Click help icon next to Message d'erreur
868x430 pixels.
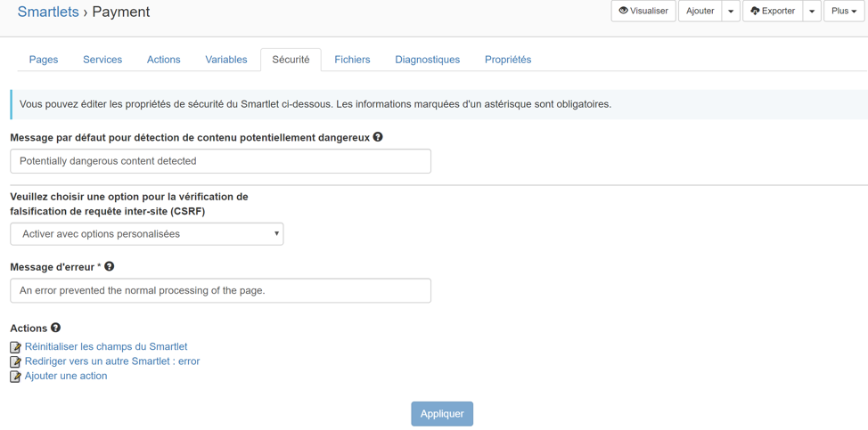click(109, 266)
